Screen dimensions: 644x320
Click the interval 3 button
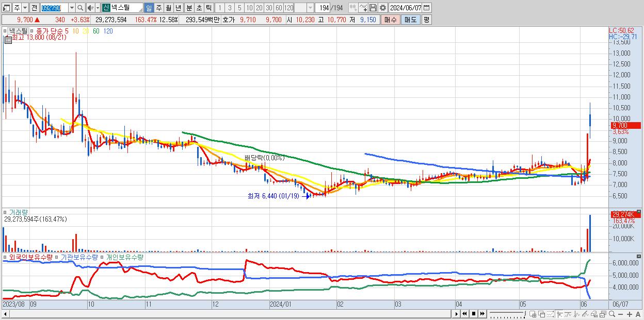point(230,8)
